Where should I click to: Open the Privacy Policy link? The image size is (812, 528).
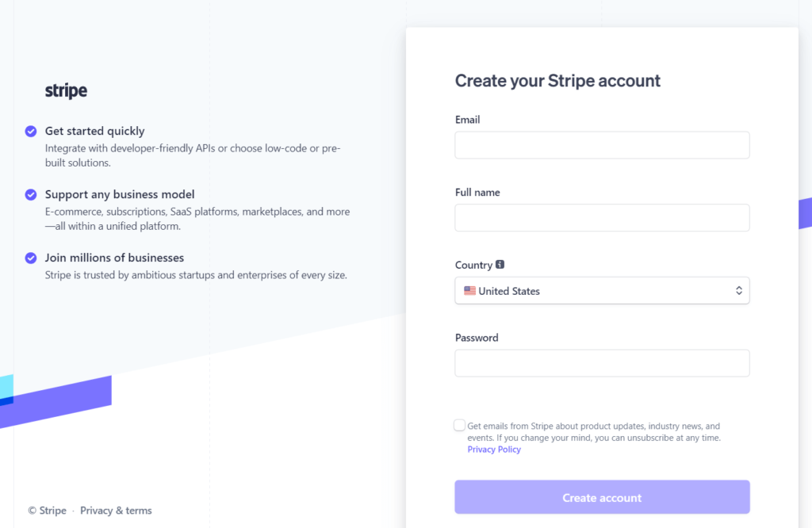point(494,449)
